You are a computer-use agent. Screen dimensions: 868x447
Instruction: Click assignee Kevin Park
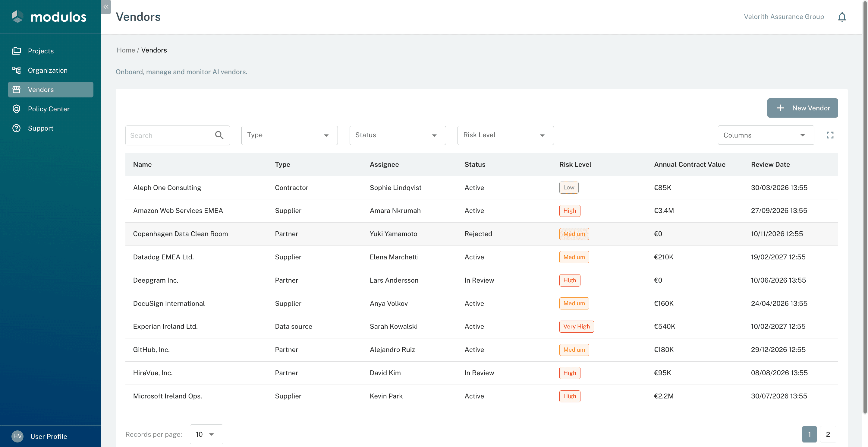click(x=386, y=396)
